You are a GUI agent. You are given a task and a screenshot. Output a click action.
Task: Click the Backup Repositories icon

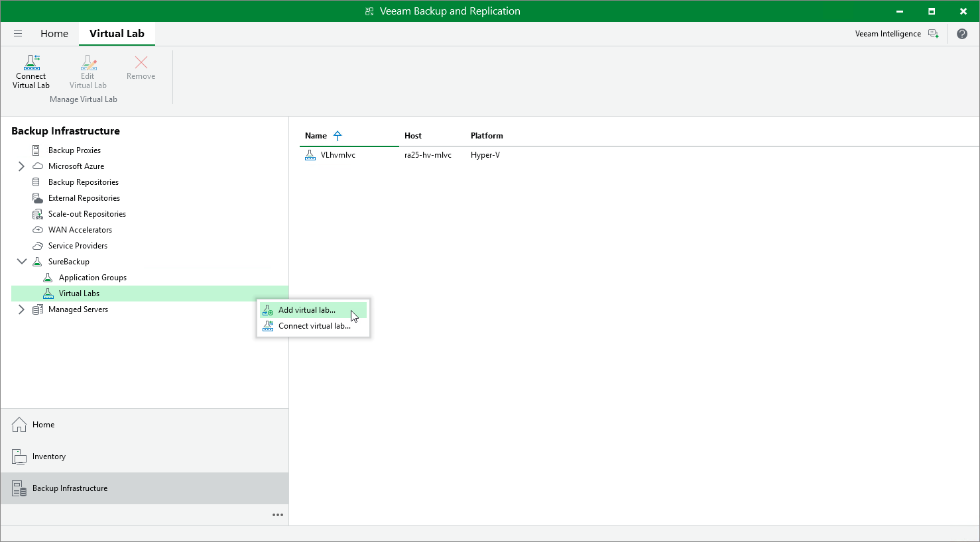pyautogui.click(x=36, y=182)
